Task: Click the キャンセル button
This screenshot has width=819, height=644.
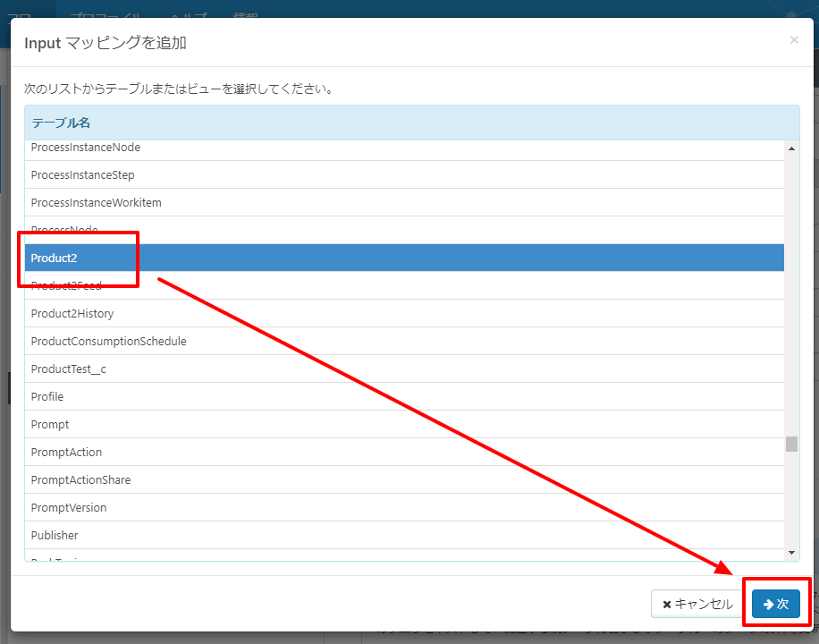Action: (x=697, y=604)
